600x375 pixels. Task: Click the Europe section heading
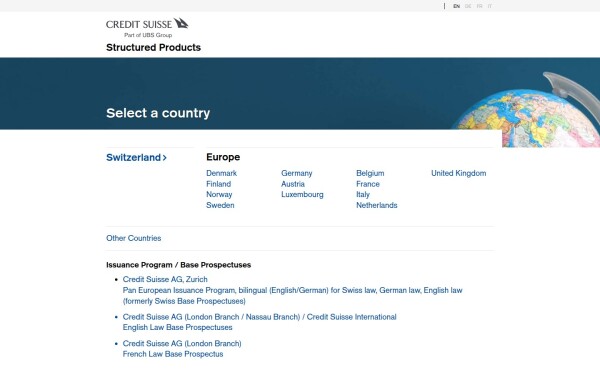click(x=223, y=157)
